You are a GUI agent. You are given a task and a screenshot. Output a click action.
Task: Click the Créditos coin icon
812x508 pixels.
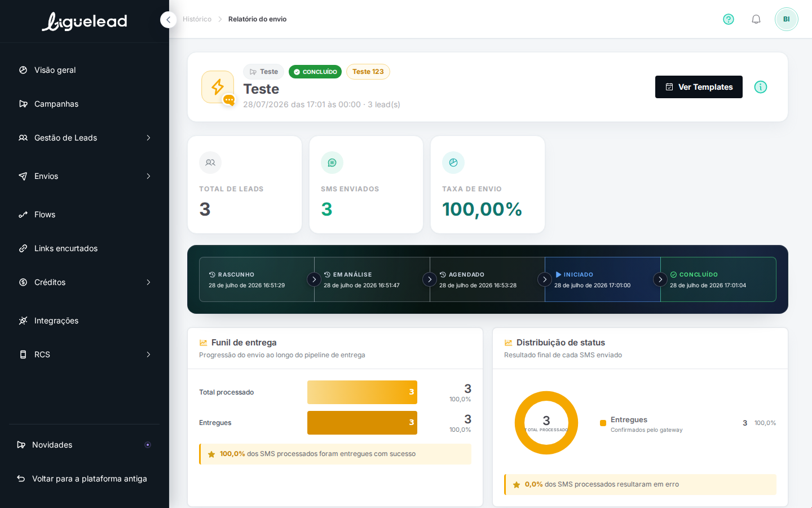[x=23, y=282]
